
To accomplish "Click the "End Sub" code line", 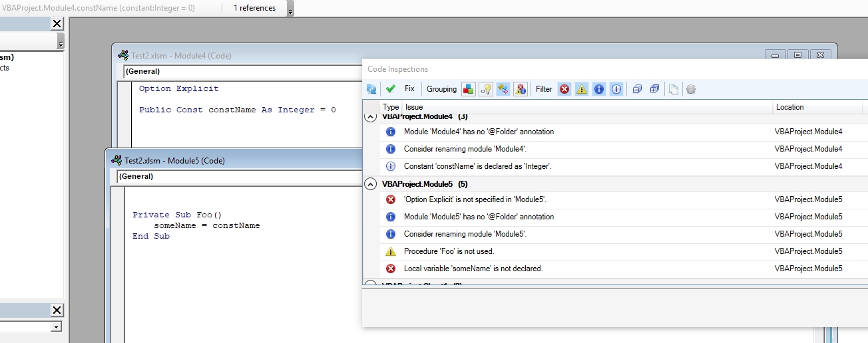I will click(151, 236).
